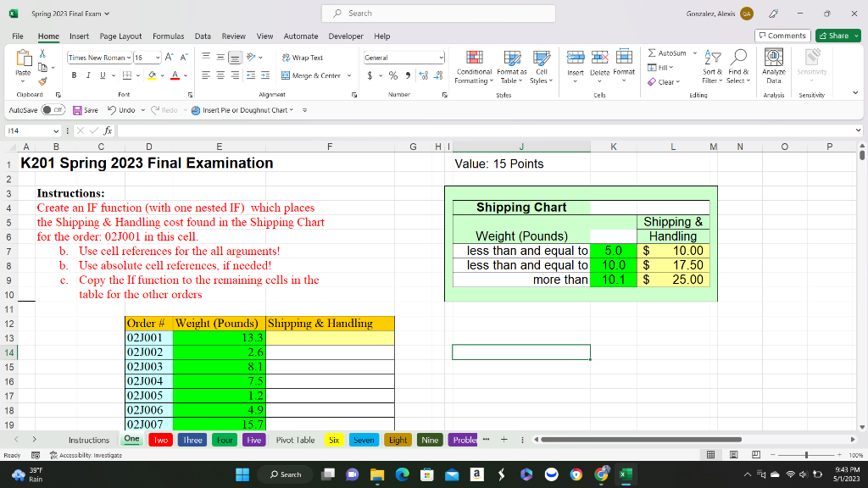The image size is (868, 488).
Task: Open the File menu
Action: pyautogui.click(x=18, y=36)
